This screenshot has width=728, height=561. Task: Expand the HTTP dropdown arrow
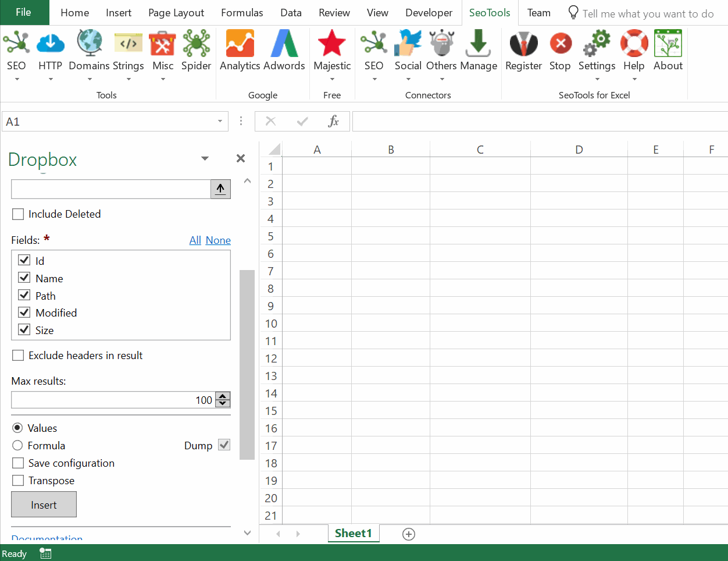pyautogui.click(x=51, y=79)
